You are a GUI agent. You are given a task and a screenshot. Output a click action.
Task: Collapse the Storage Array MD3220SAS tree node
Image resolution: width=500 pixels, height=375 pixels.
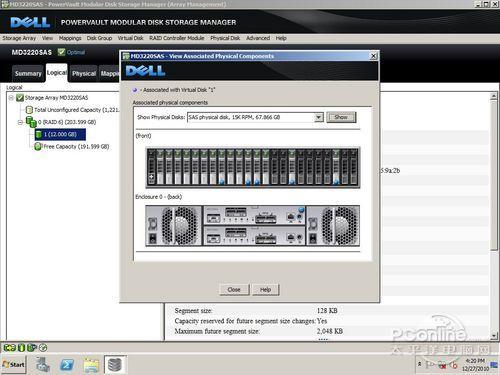pos(11,98)
